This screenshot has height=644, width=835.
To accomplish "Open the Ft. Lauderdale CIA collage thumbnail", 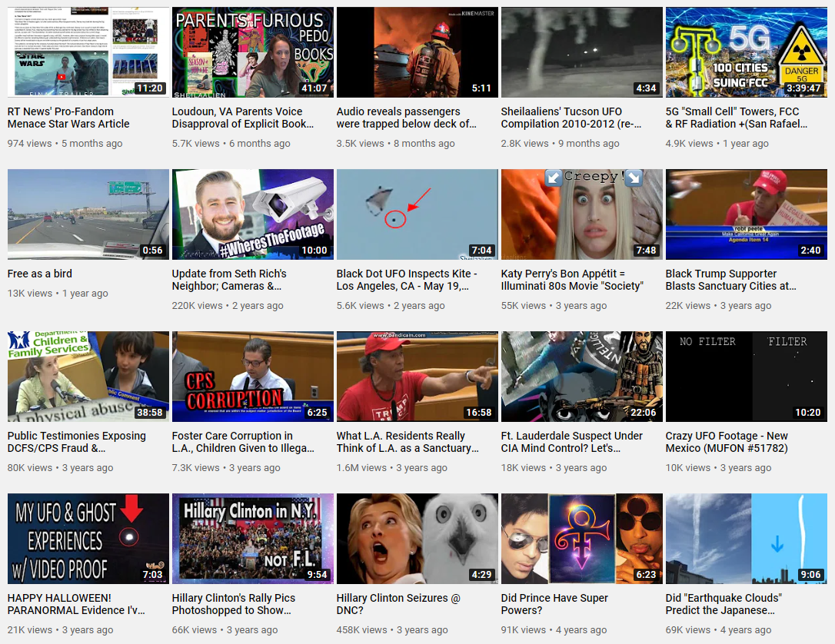I will pyautogui.click(x=582, y=377).
